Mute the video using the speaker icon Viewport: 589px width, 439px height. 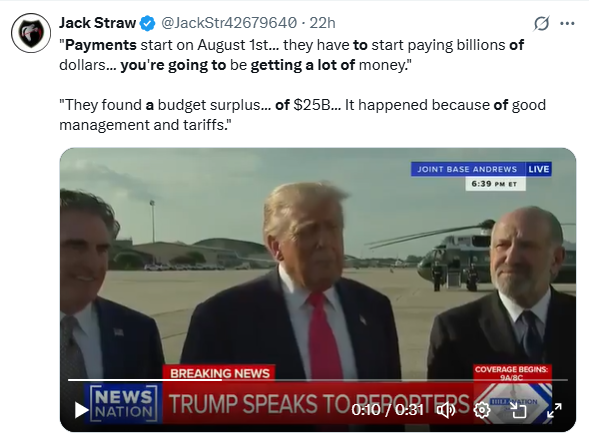pyautogui.click(x=446, y=410)
